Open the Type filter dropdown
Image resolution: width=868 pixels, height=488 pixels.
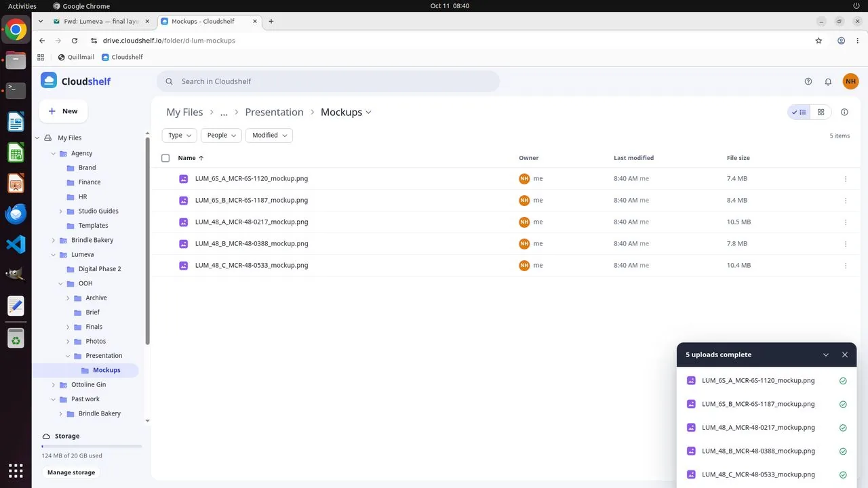pyautogui.click(x=180, y=136)
